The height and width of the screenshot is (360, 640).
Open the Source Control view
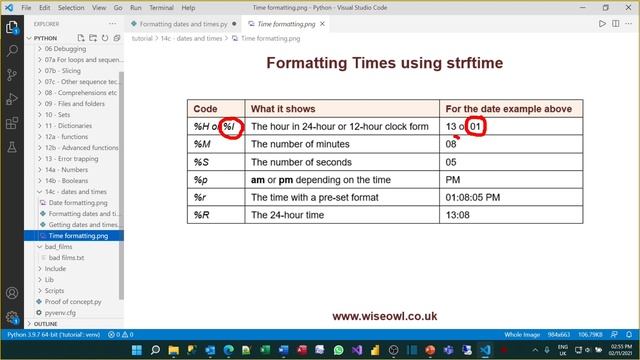[12, 75]
